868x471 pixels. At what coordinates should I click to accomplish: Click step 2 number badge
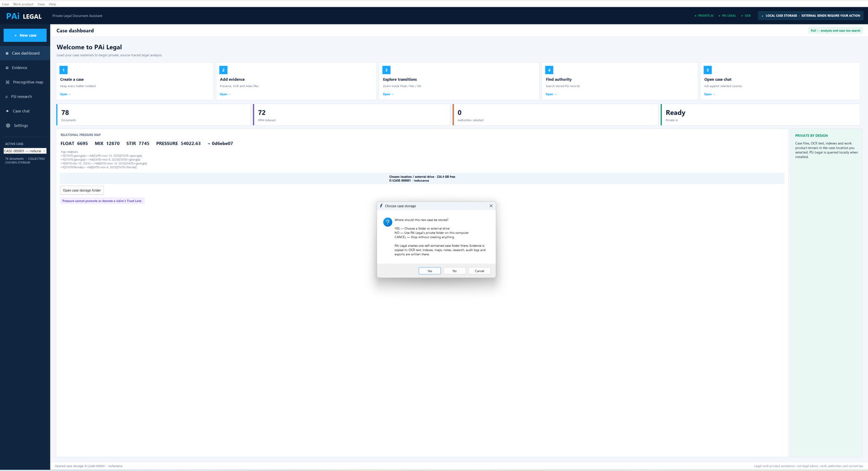pos(224,70)
